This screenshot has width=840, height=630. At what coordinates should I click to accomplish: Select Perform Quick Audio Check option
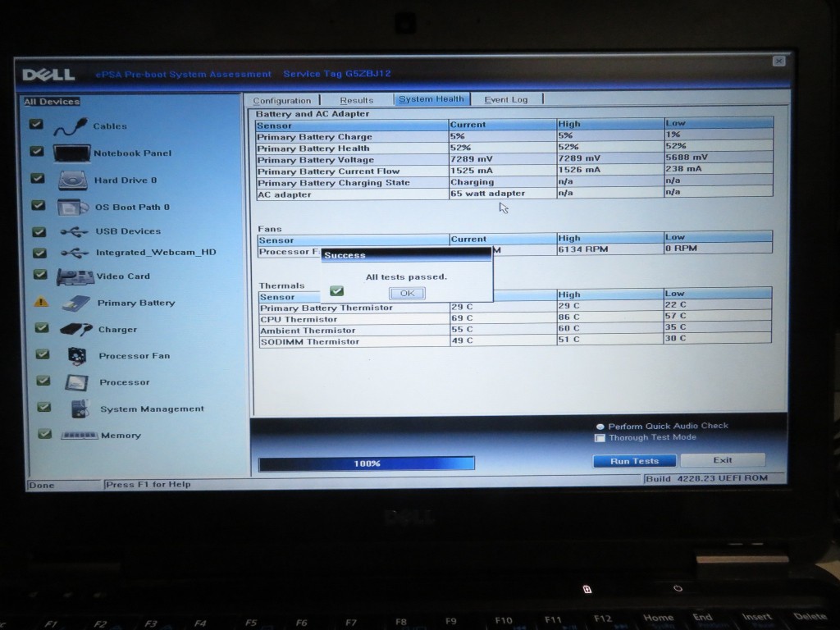pos(600,427)
